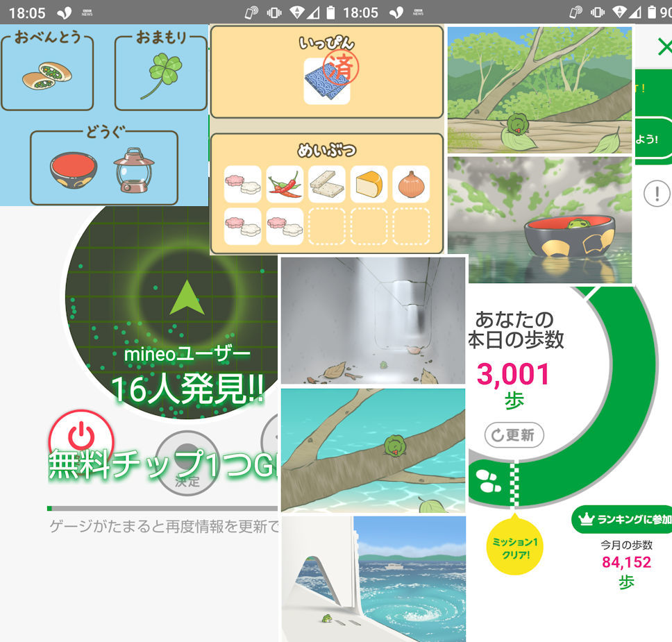Choose the onion specialty item
672x642 pixels.
click(411, 185)
